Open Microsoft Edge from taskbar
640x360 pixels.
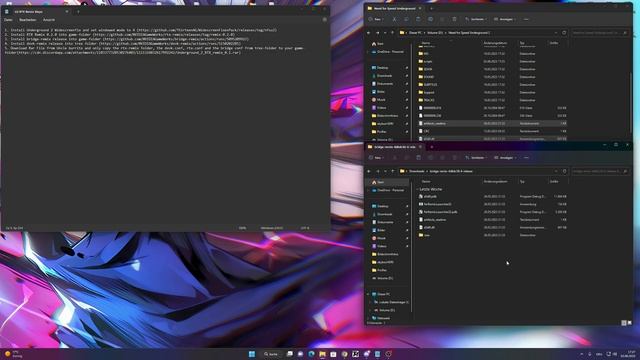click(x=311, y=354)
